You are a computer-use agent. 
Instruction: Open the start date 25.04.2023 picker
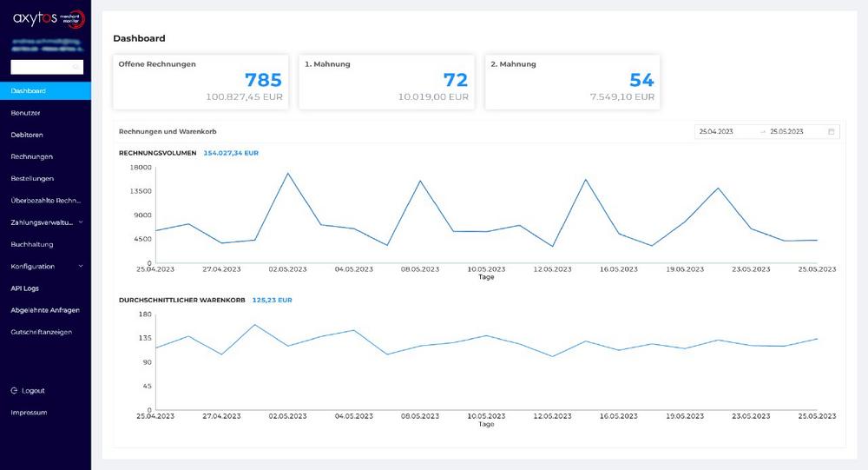point(716,131)
